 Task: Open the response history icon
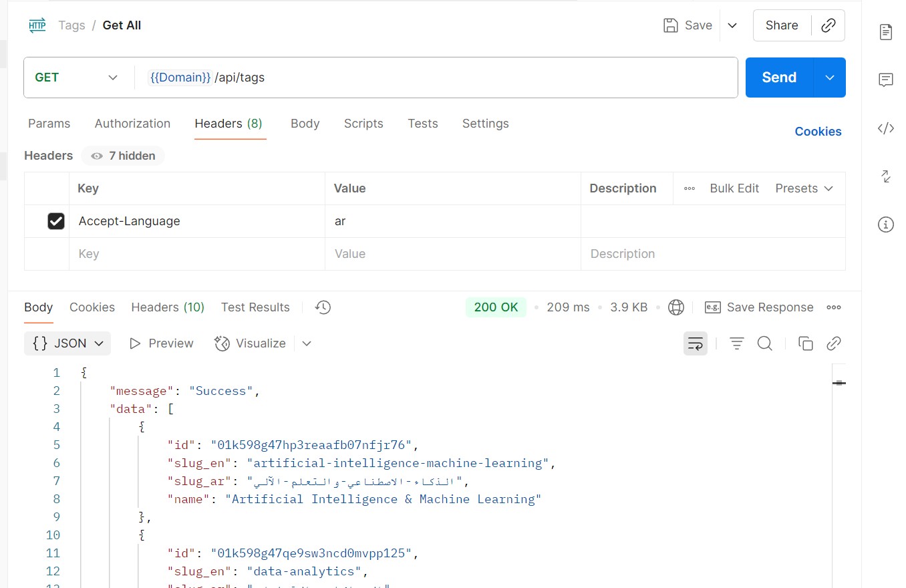(323, 307)
